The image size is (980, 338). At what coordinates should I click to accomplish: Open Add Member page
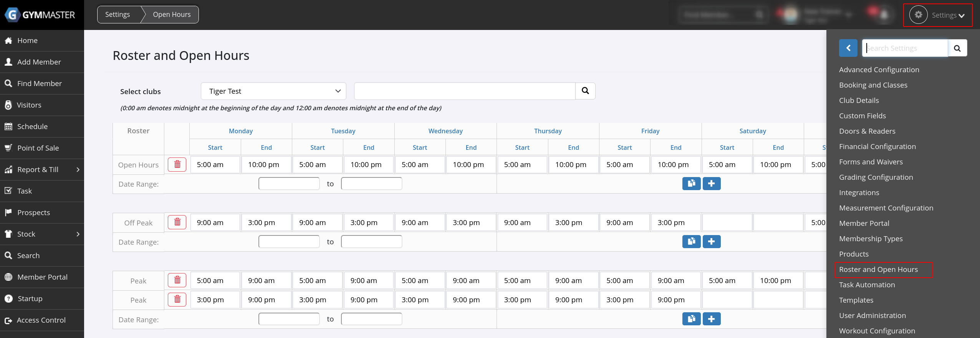(x=42, y=62)
